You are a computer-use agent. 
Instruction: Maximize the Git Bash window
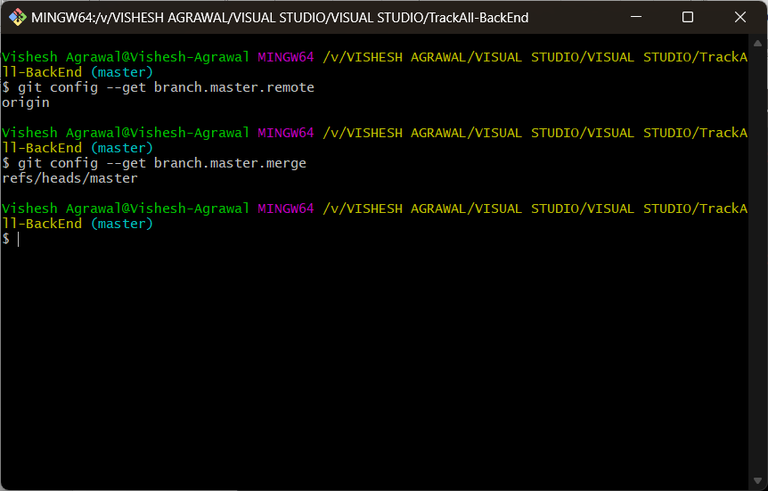coord(687,17)
